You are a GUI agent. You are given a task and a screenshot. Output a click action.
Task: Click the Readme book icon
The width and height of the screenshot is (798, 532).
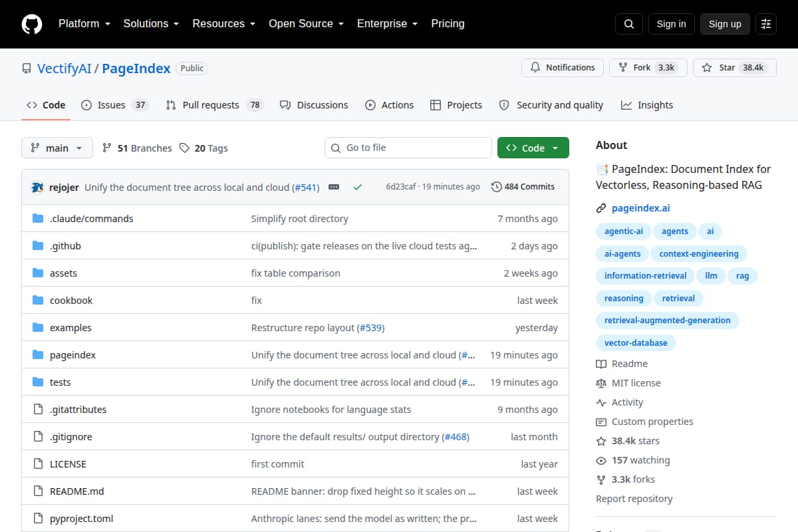tap(601, 364)
